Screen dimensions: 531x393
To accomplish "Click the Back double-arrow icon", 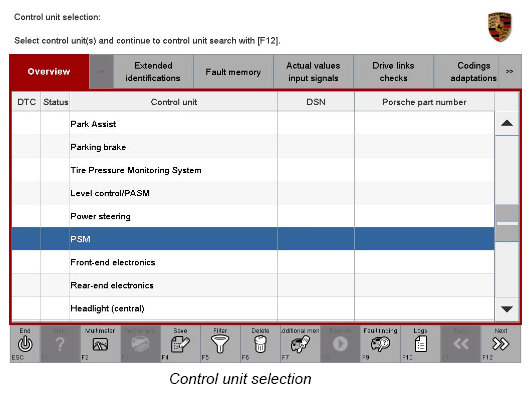I will click(460, 344).
